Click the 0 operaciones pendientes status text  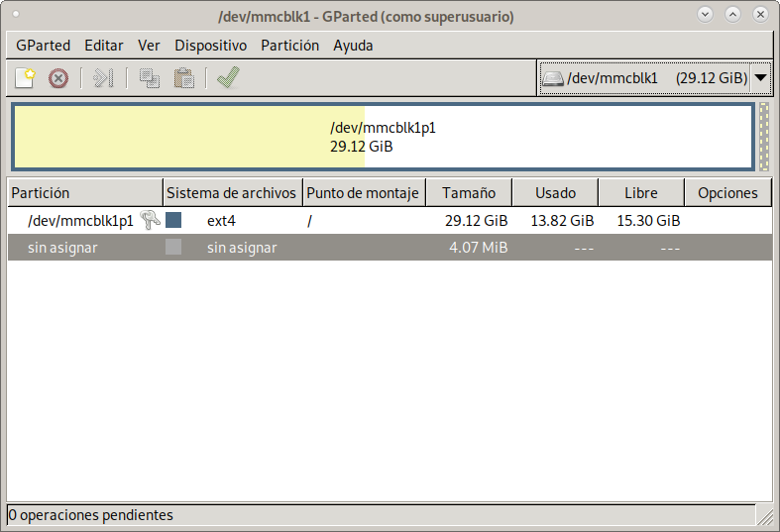point(90,515)
